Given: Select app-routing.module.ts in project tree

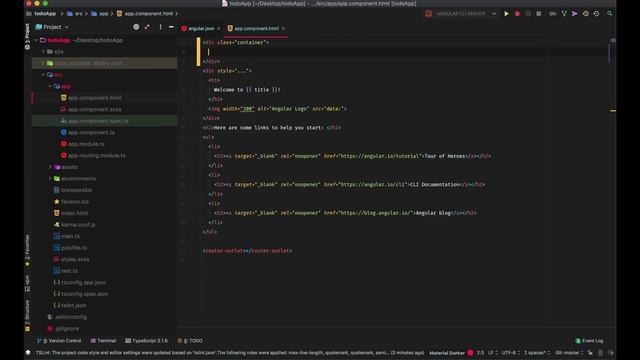Looking at the screenshot, I should 97,156.
